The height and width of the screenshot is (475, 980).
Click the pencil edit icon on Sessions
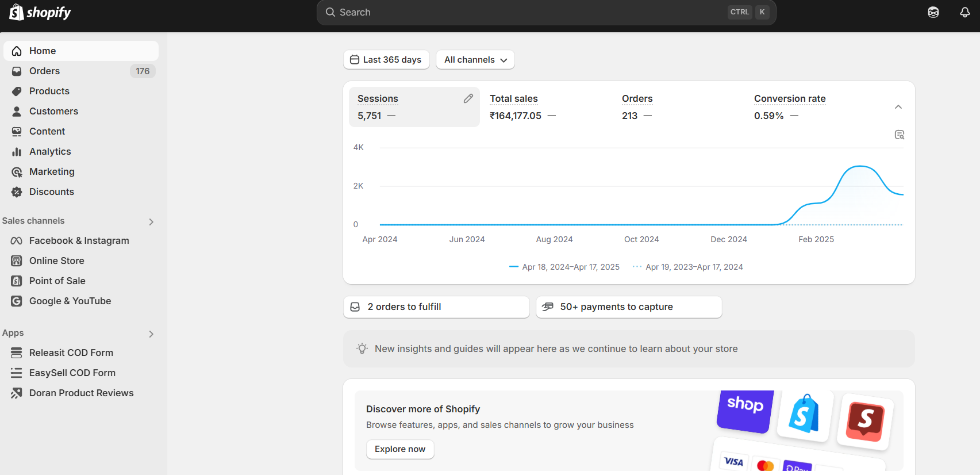click(468, 99)
